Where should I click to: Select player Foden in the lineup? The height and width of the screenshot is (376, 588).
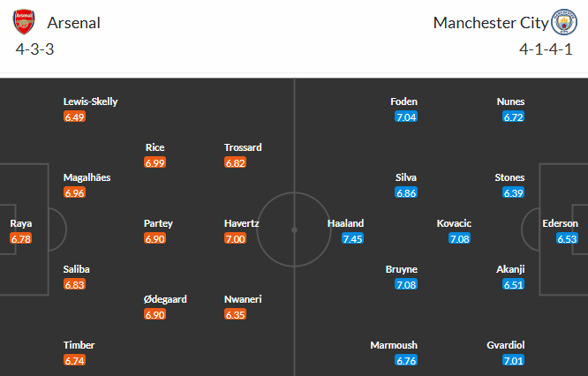(403, 102)
